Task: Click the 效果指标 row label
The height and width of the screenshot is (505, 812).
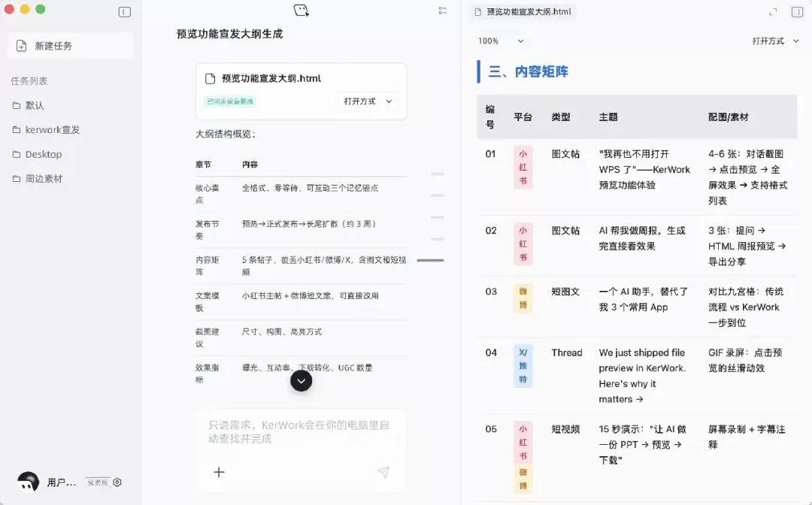Action: pos(208,373)
